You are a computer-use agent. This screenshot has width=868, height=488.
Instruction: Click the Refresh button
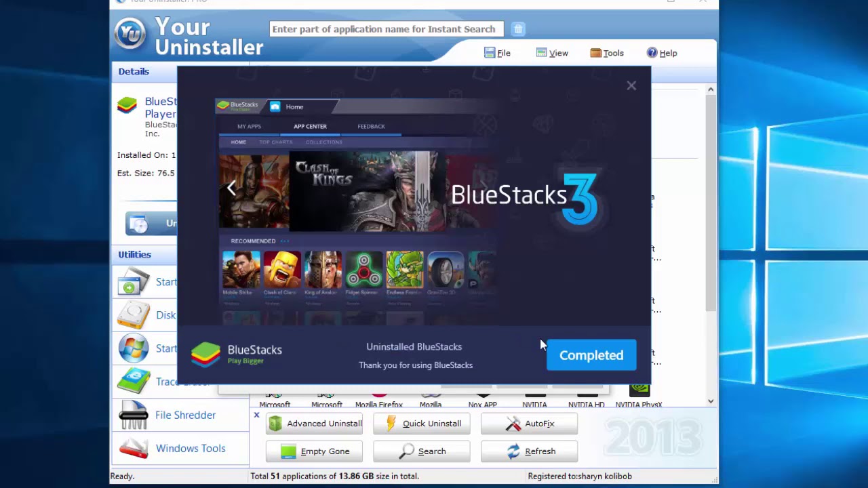click(x=529, y=451)
